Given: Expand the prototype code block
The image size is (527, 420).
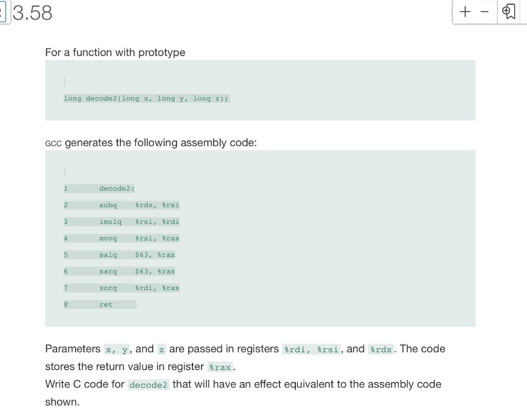Looking at the screenshot, I should click(260, 90).
